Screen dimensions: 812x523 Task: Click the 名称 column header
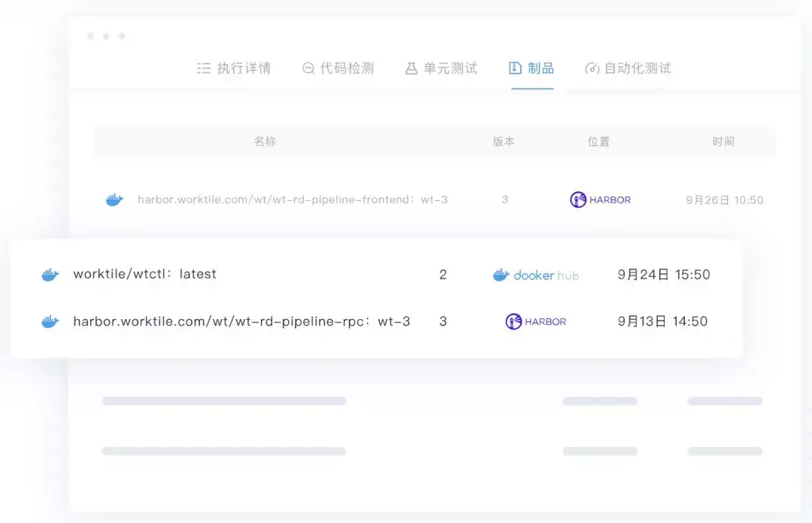click(x=265, y=141)
